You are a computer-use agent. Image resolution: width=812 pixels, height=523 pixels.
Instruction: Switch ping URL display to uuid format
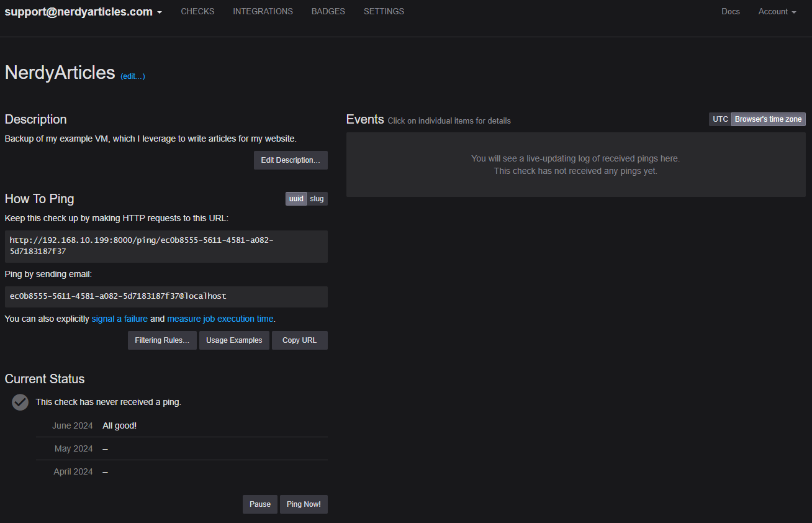[x=296, y=198]
